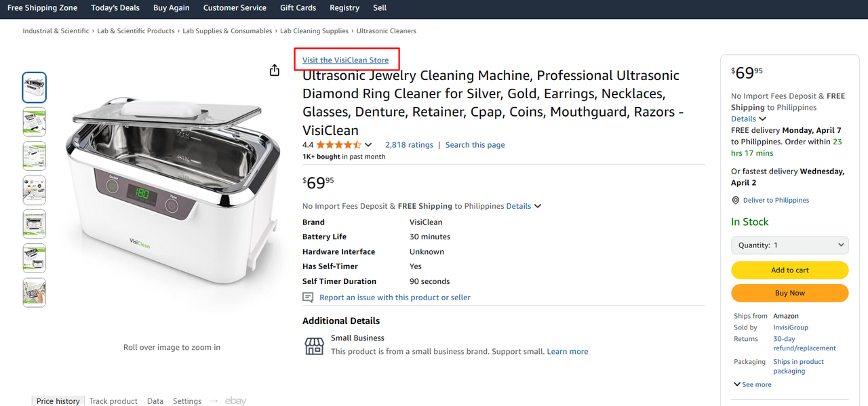Expand the rating breakdown chevron
The image size is (868, 406).
point(368,145)
